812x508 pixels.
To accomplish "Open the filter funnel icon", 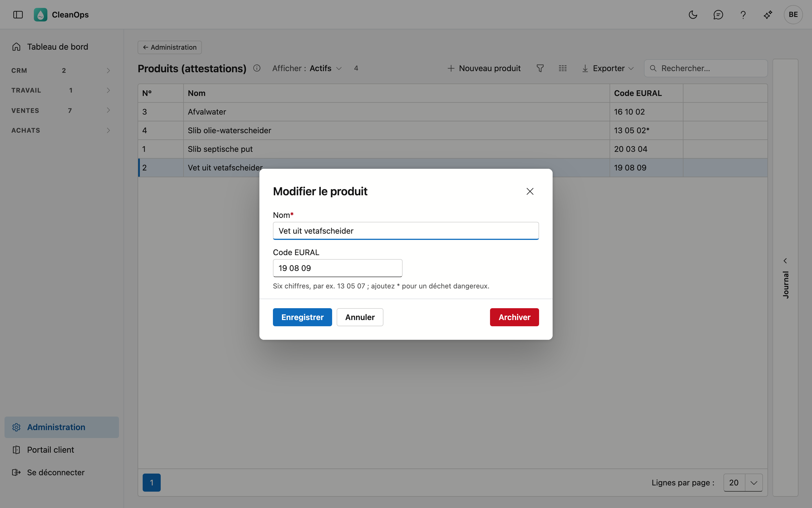I will [540, 68].
